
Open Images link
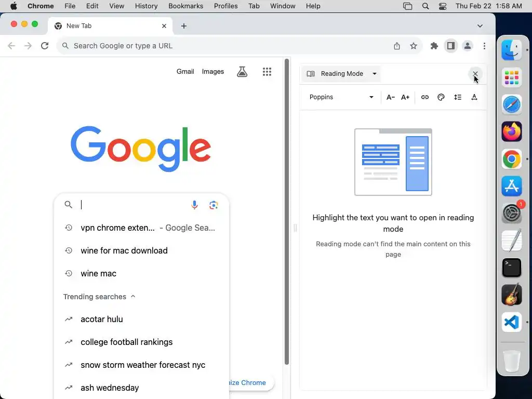pos(212,72)
